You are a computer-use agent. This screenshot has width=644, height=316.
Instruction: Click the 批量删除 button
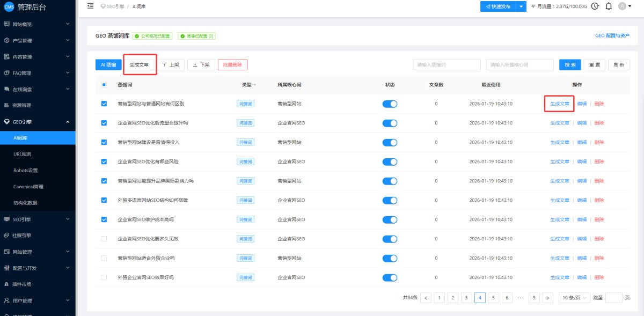tap(232, 64)
